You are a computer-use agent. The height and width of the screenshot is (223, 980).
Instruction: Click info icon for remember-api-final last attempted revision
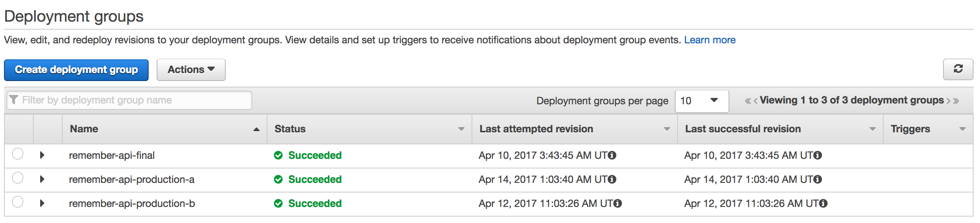[x=612, y=155]
